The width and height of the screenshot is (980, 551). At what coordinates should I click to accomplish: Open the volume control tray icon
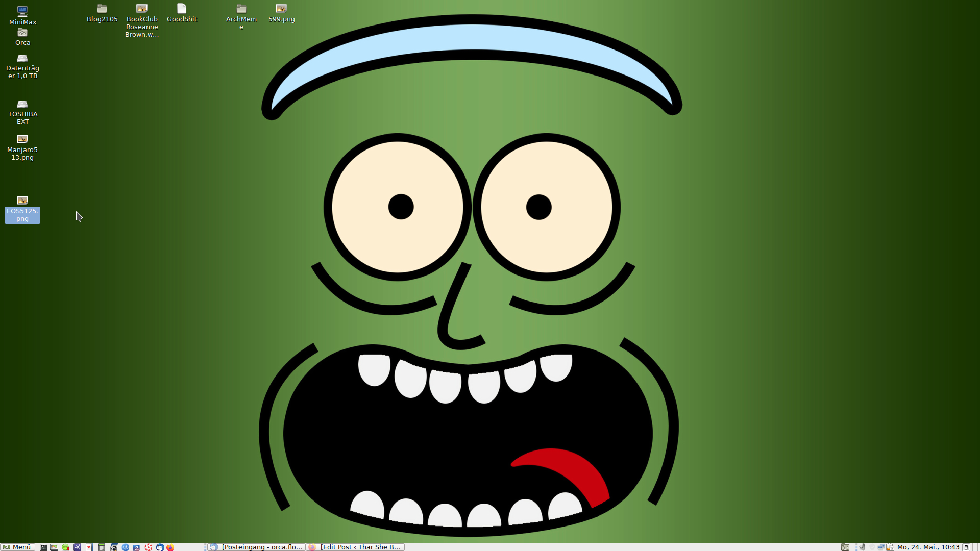click(862, 547)
